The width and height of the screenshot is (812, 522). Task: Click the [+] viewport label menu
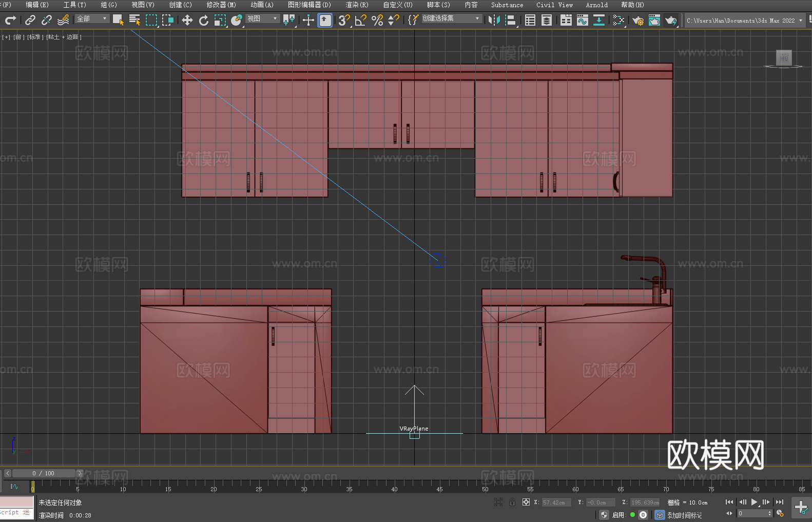(x=6, y=37)
